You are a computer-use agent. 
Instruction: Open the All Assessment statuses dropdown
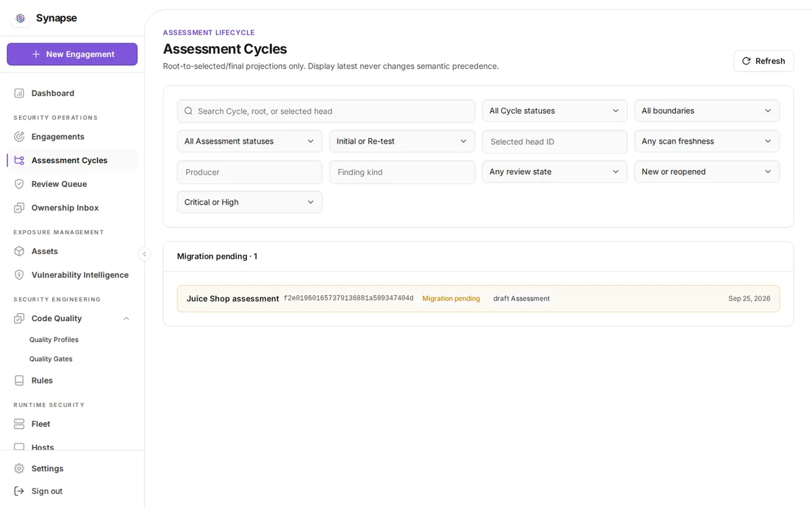click(x=250, y=142)
